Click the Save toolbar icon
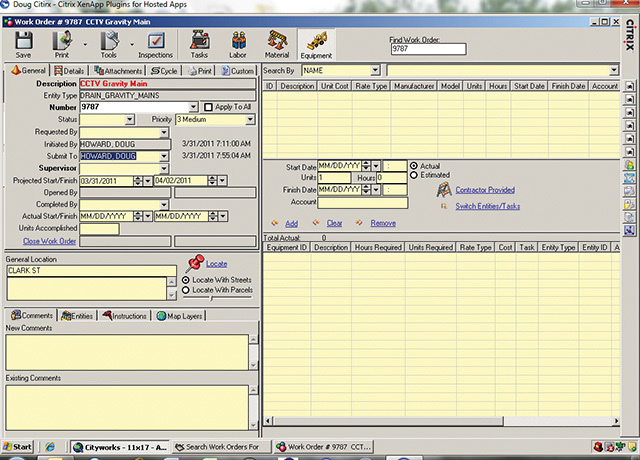The width and height of the screenshot is (640, 460). (24, 43)
